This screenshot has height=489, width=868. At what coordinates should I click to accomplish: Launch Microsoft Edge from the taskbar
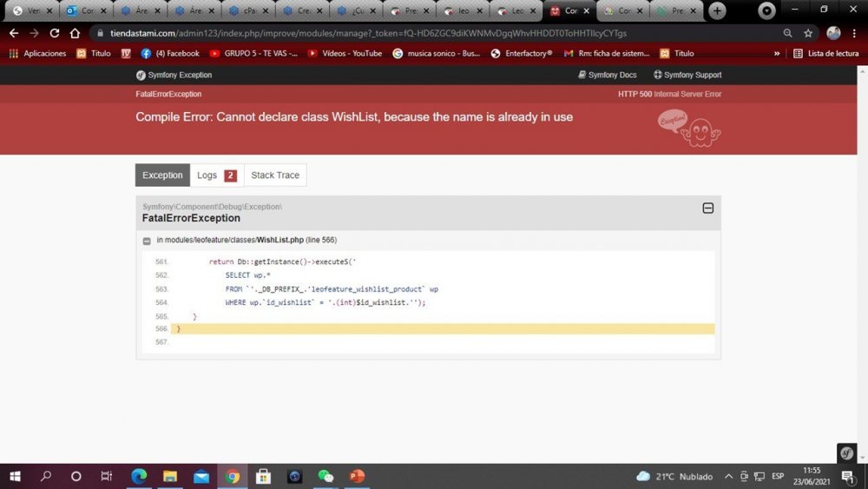[139, 476]
